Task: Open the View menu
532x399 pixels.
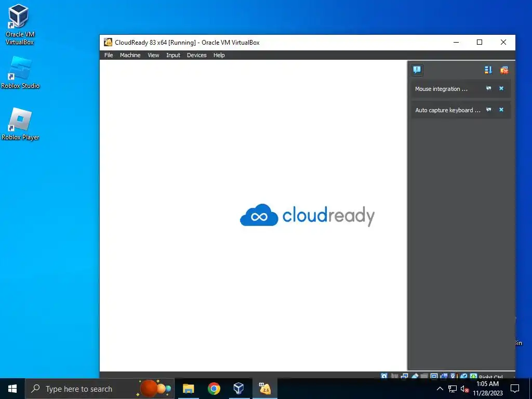Action: point(153,55)
